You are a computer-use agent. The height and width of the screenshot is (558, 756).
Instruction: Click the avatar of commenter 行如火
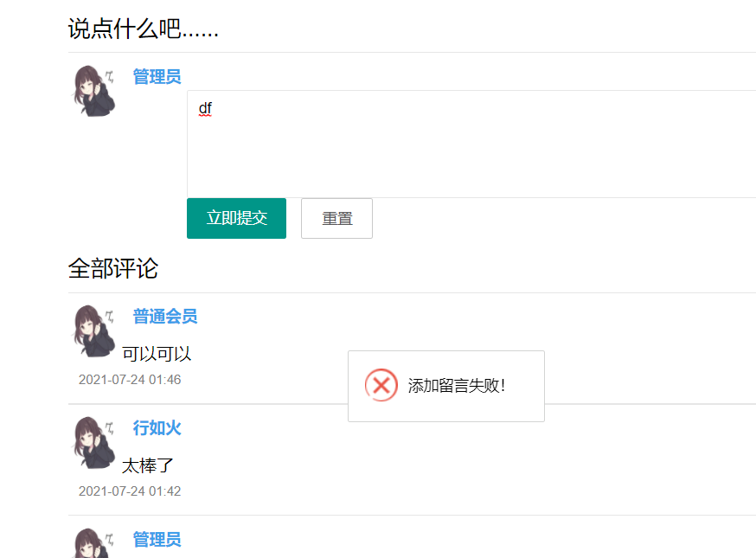click(94, 442)
